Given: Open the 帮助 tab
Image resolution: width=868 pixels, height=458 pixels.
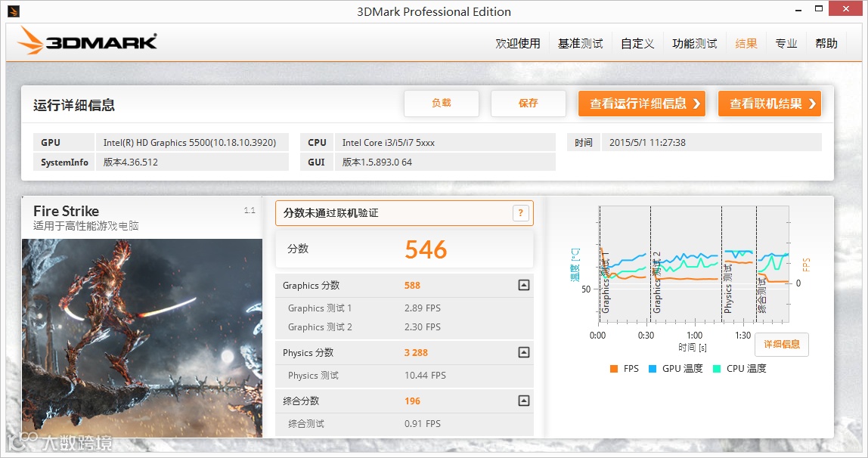Looking at the screenshot, I should [x=826, y=43].
